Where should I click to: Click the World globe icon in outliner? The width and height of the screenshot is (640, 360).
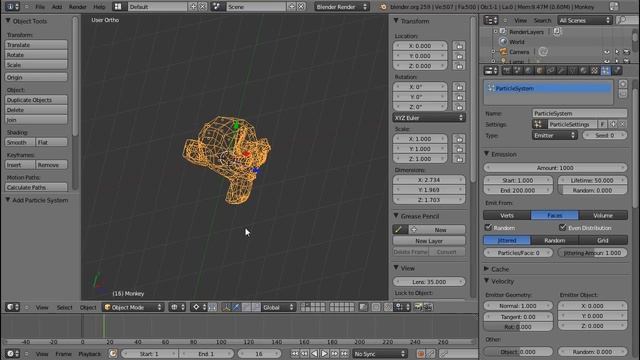[x=503, y=42]
